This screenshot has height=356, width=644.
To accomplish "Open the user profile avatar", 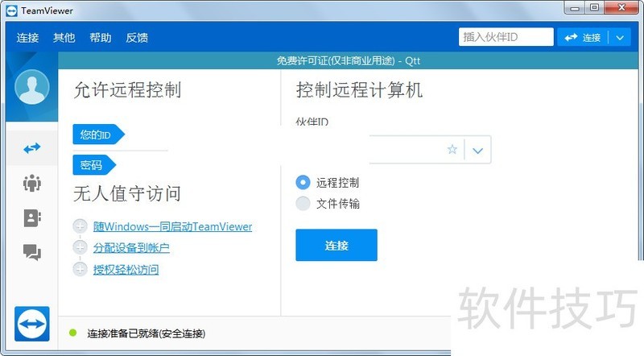I will (32, 87).
